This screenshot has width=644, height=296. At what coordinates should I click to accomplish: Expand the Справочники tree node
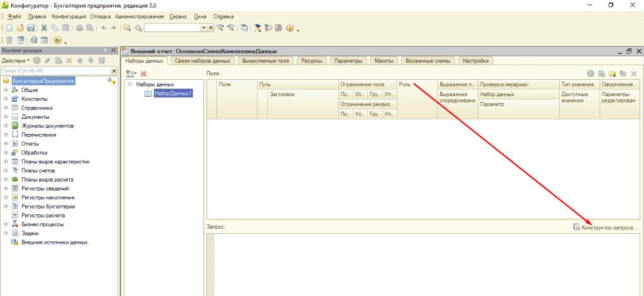[6, 108]
